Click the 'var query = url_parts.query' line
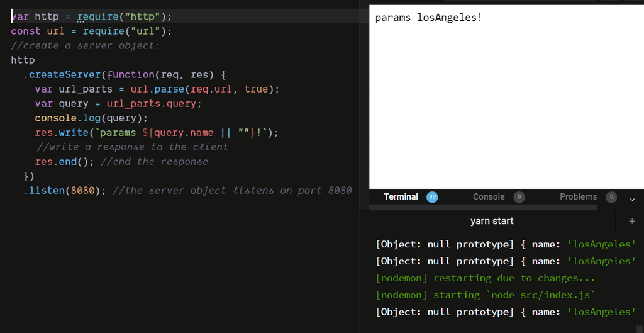Viewport: 644px width, 333px height. pyautogui.click(x=118, y=104)
